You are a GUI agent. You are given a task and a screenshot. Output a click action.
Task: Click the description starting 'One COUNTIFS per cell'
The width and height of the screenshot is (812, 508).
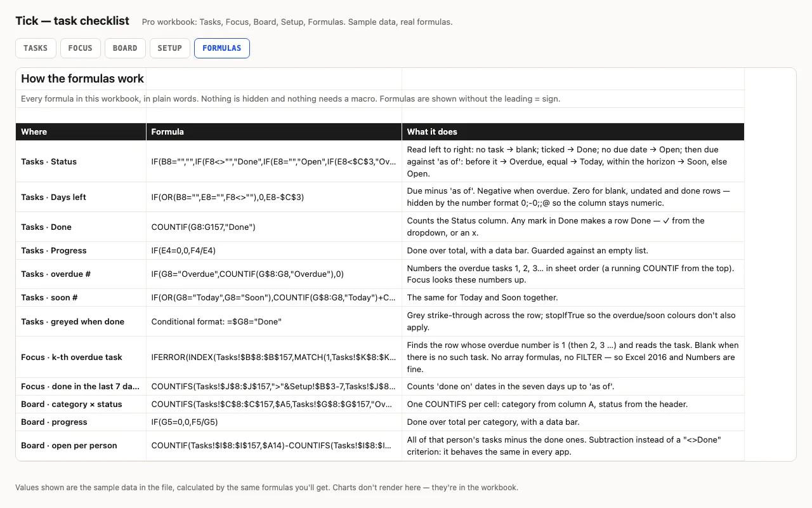point(573,404)
